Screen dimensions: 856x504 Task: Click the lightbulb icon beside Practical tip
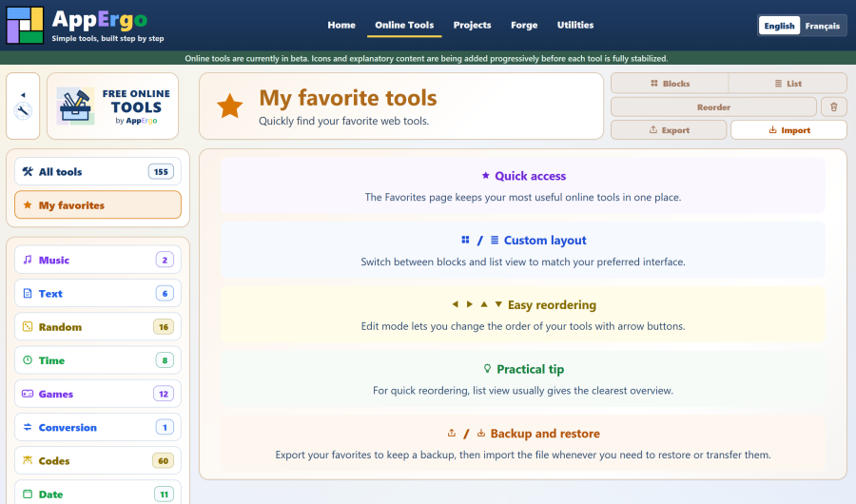coord(487,369)
